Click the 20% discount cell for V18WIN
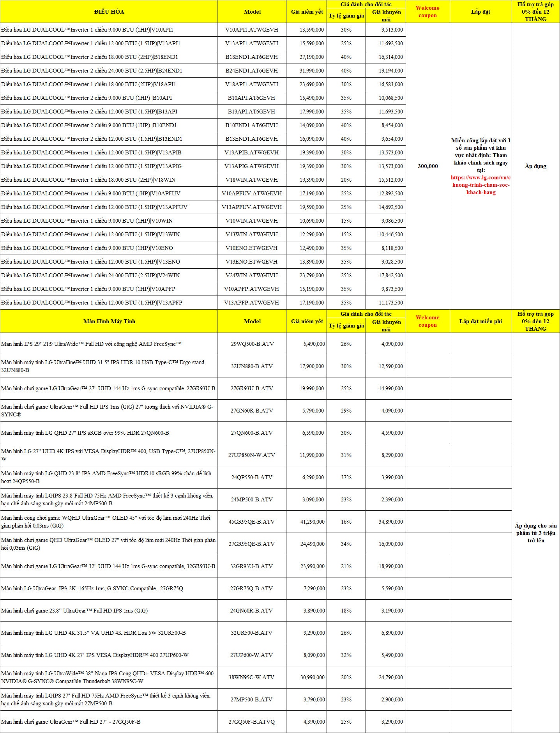 pyautogui.click(x=346, y=180)
